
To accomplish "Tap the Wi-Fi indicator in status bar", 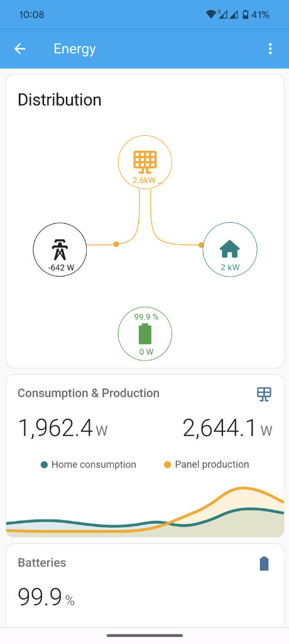I will pyautogui.click(x=211, y=15).
